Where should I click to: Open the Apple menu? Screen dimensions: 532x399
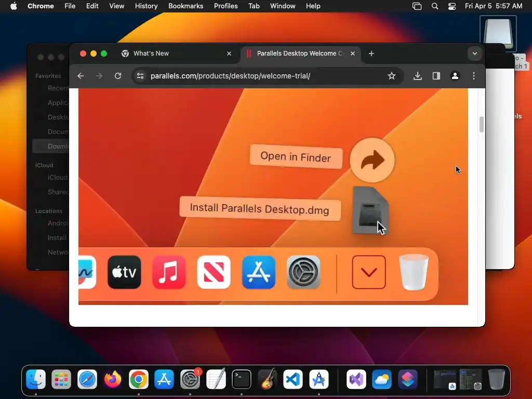tap(14, 6)
